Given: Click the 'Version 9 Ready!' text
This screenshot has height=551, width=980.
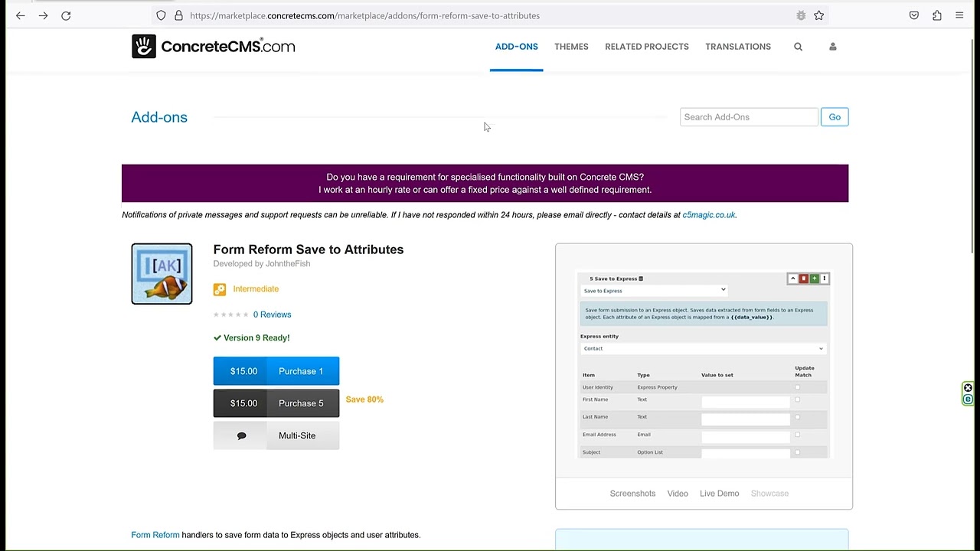Looking at the screenshot, I should pyautogui.click(x=256, y=337).
